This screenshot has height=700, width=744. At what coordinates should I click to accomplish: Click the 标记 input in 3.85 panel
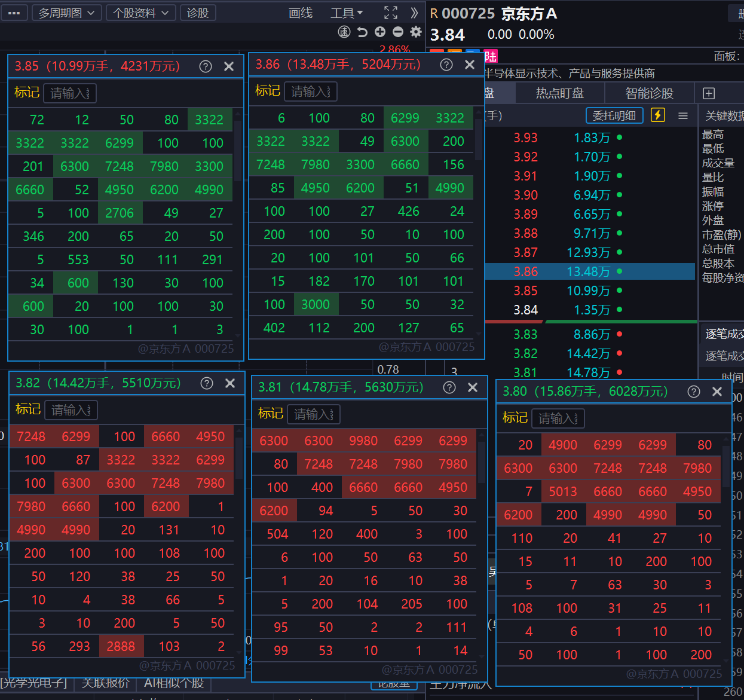click(70, 93)
